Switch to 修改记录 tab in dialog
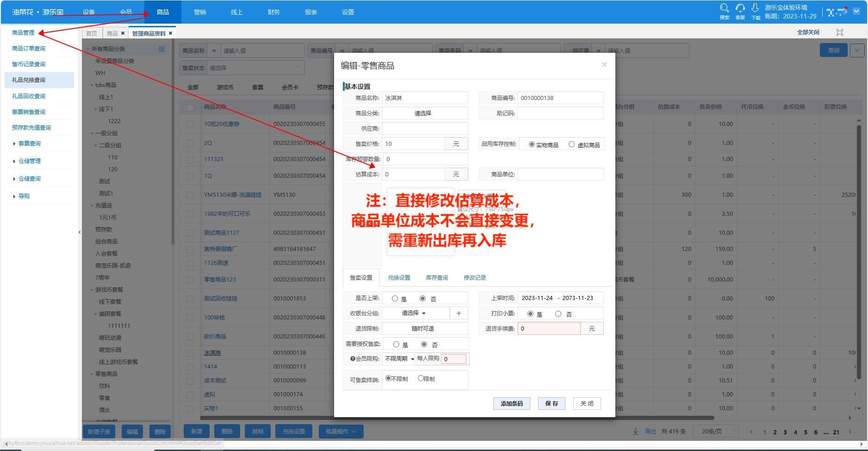Image resolution: width=868 pixels, height=451 pixels. [475, 278]
